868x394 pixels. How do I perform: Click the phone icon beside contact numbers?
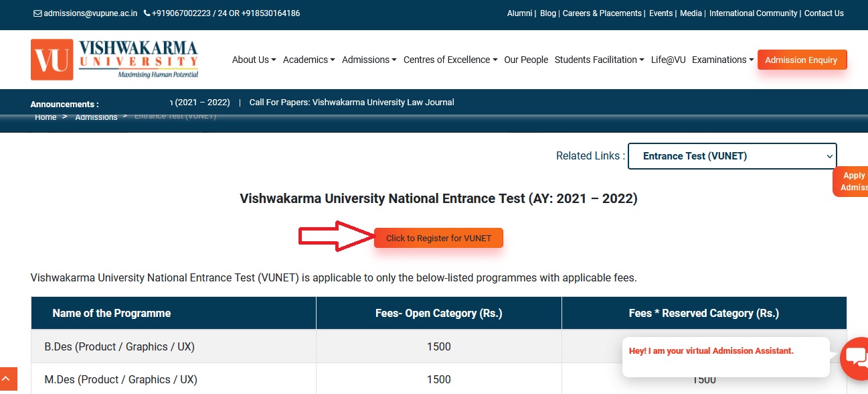(x=147, y=13)
